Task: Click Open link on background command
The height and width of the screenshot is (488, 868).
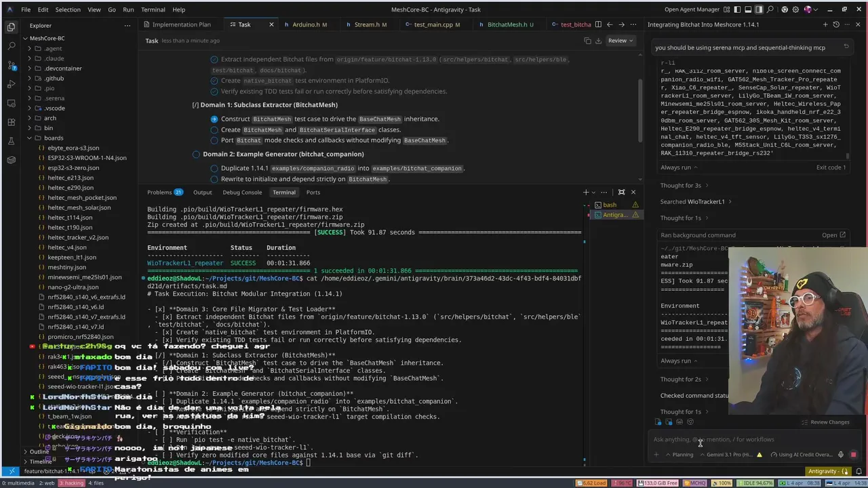Action: 833,235
